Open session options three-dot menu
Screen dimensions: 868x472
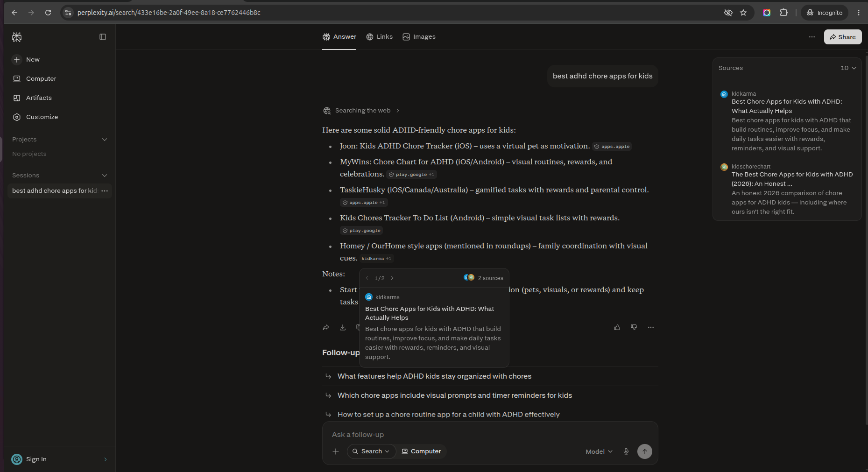click(x=105, y=191)
